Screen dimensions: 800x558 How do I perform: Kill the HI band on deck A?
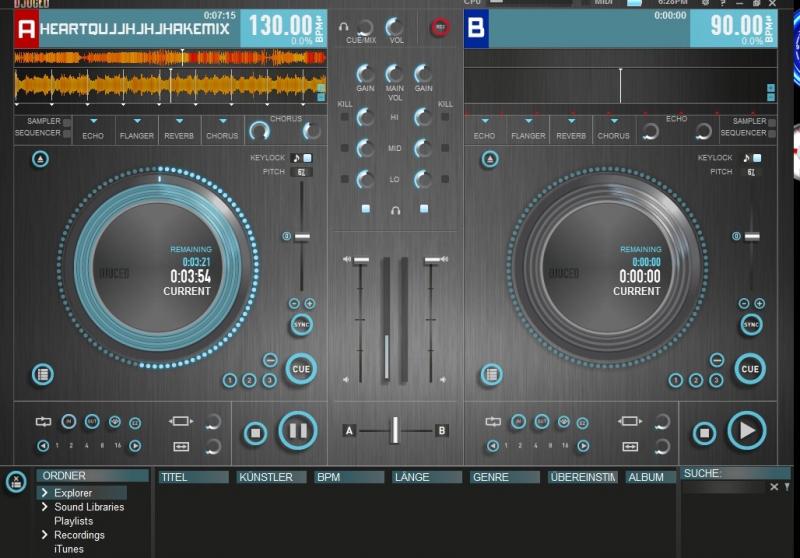point(345,117)
